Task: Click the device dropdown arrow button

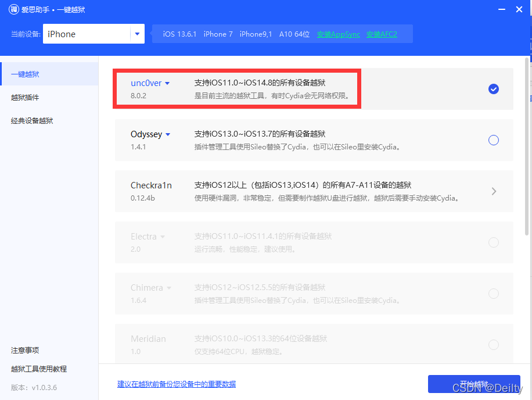Action: point(138,34)
